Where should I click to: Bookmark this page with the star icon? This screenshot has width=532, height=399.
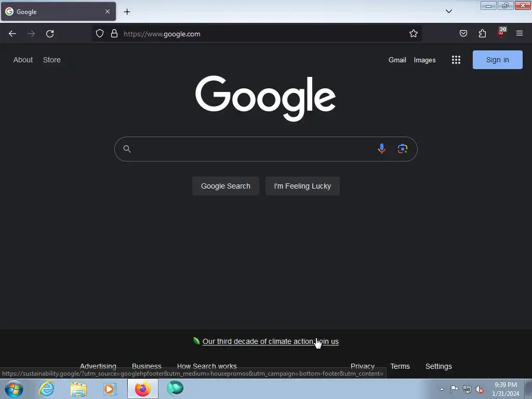[x=413, y=34]
